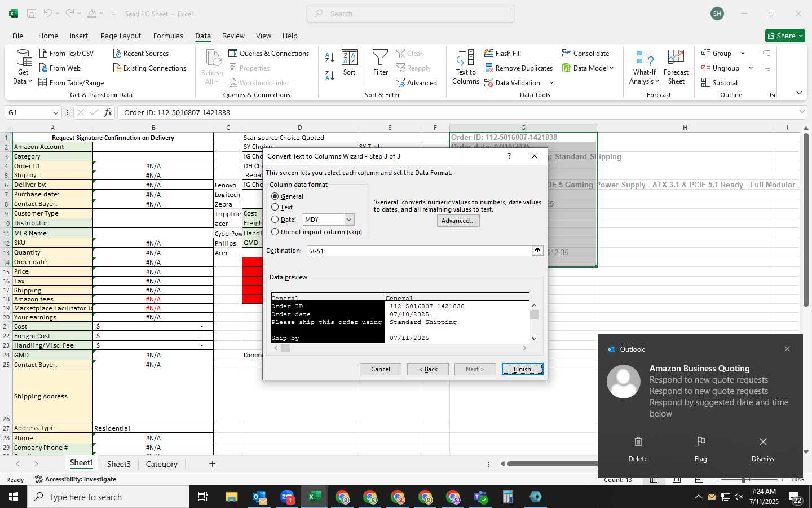Open Data Validation
Viewport: 812px width, 508px height.
tap(512, 82)
